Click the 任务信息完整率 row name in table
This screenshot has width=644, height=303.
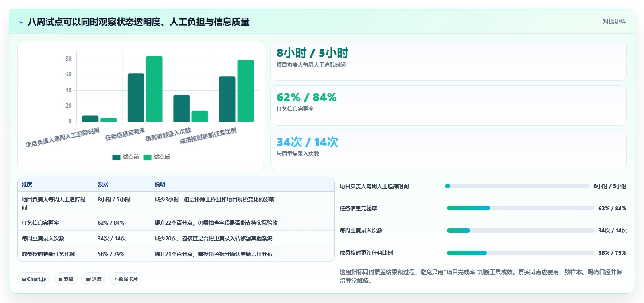[x=40, y=223]
